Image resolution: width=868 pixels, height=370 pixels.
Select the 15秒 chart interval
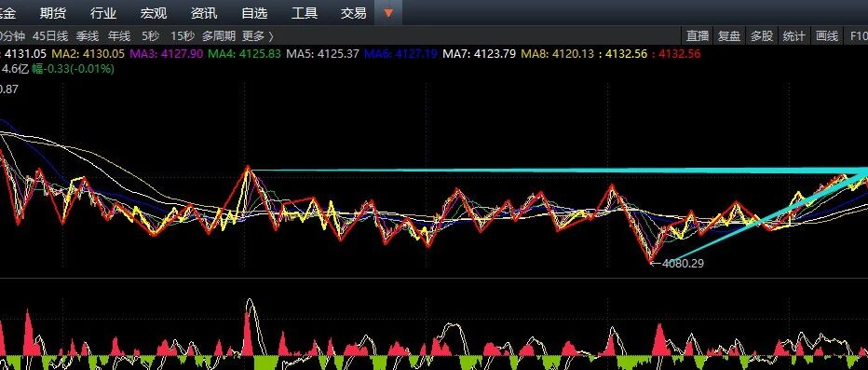183,36
